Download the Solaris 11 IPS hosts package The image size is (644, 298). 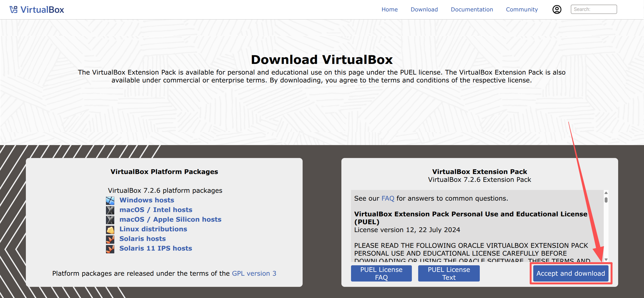coord(156,248)
